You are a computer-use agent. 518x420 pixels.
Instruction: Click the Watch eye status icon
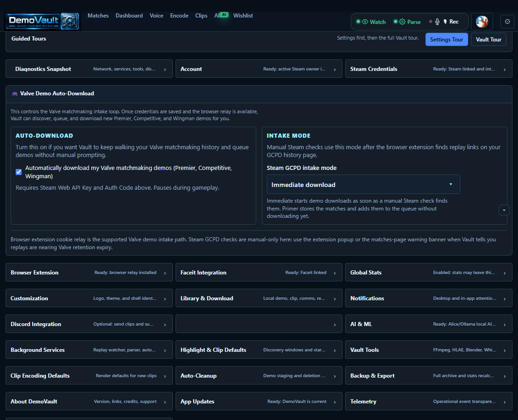point(365,22)
